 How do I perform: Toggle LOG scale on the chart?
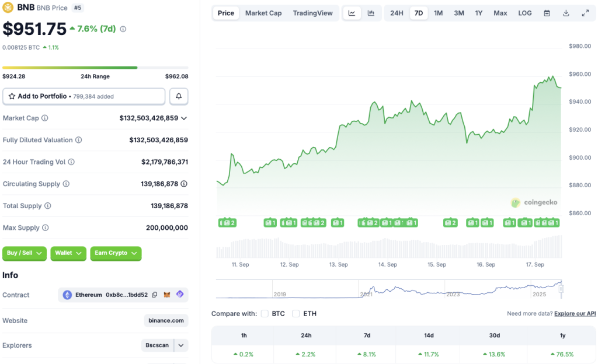tap(525, 13)
